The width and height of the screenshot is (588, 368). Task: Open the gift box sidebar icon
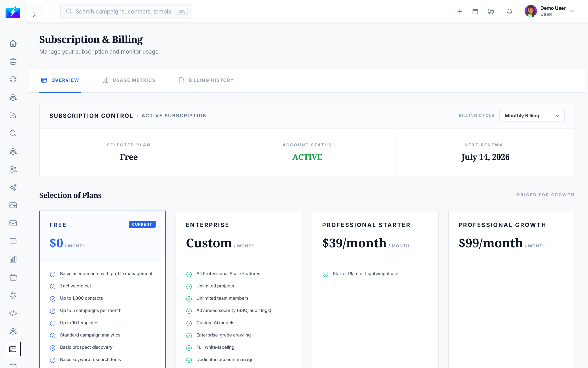(13, 277)
